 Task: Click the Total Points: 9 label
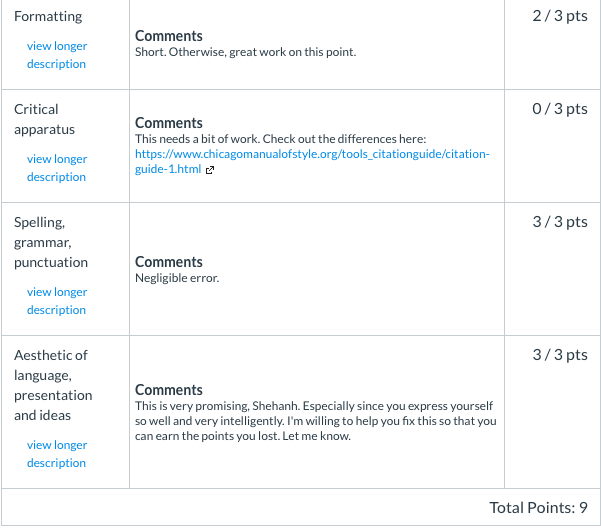click(539, 508)
